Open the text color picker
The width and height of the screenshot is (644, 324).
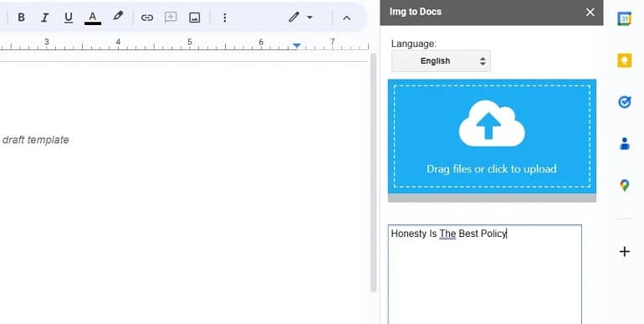pyautogui.click(x=93, y=18)
